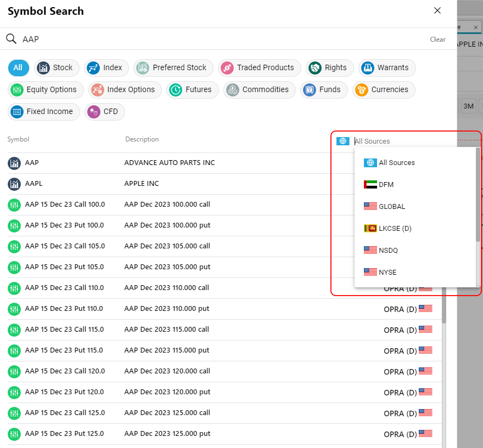Screen dimensions: 483x448
Task: Click the AAP symbol search input
Action: point(220,39)
